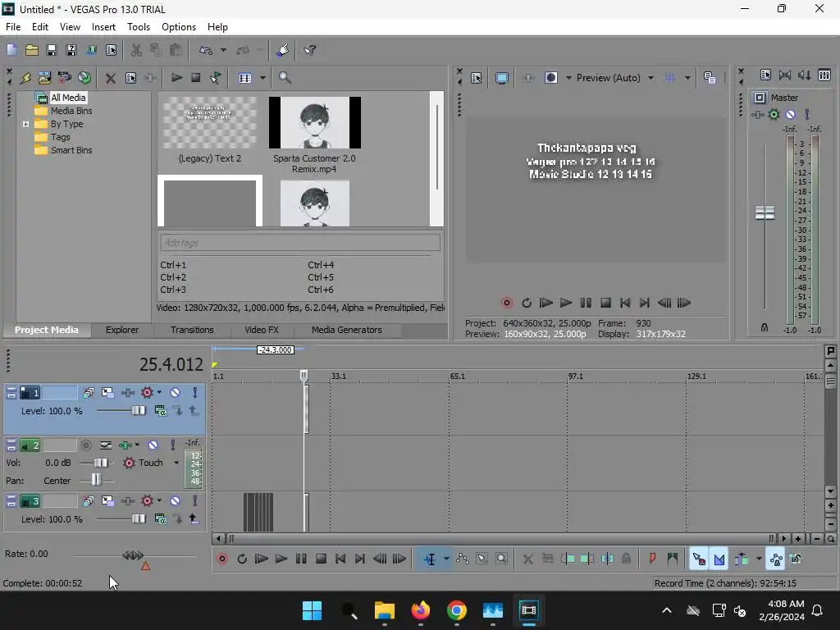Screen dimensions: 840x630
Task: Click the Insert Region icon in timeline toolbar
Action: [x=673, y=559]
